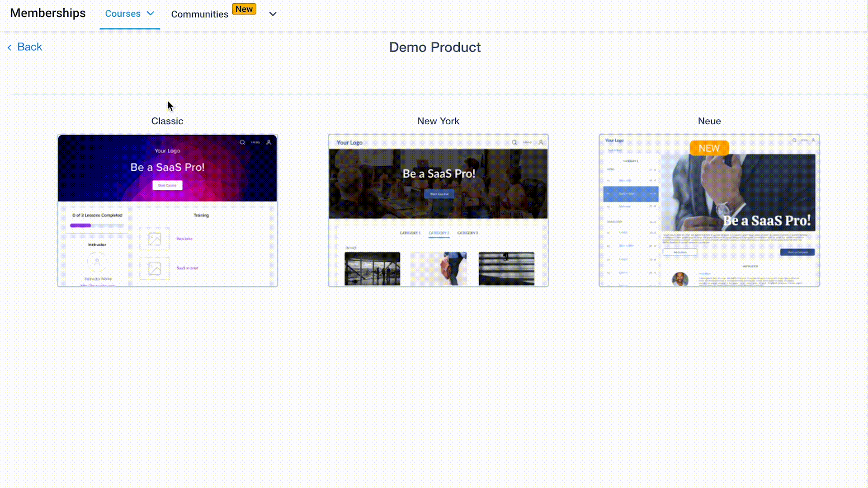Click the search icon in New York preview
This screenshot has height=488, width=868.
[x=514, y=142]
